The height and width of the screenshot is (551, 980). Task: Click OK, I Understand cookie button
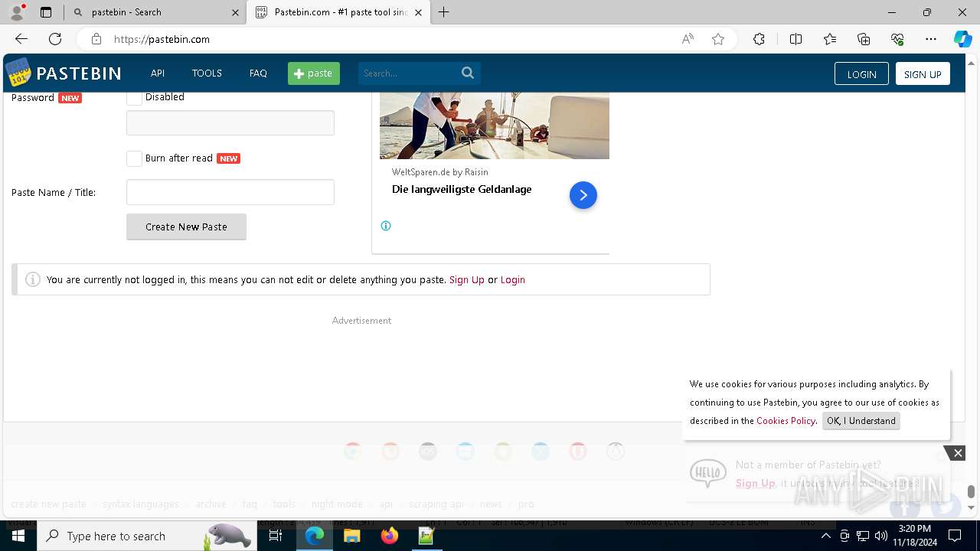tap(861, 421)
